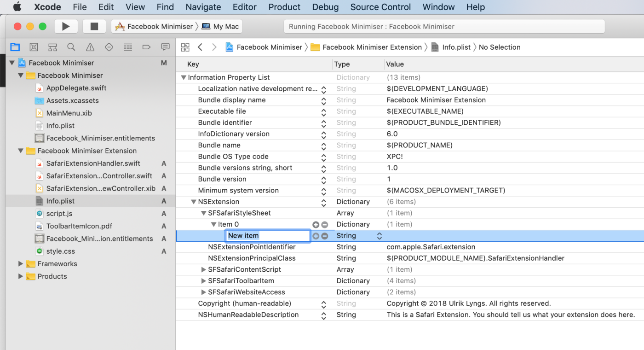Open the Source Control navigator
Screen dimensions: 644x350
[34, 47]
